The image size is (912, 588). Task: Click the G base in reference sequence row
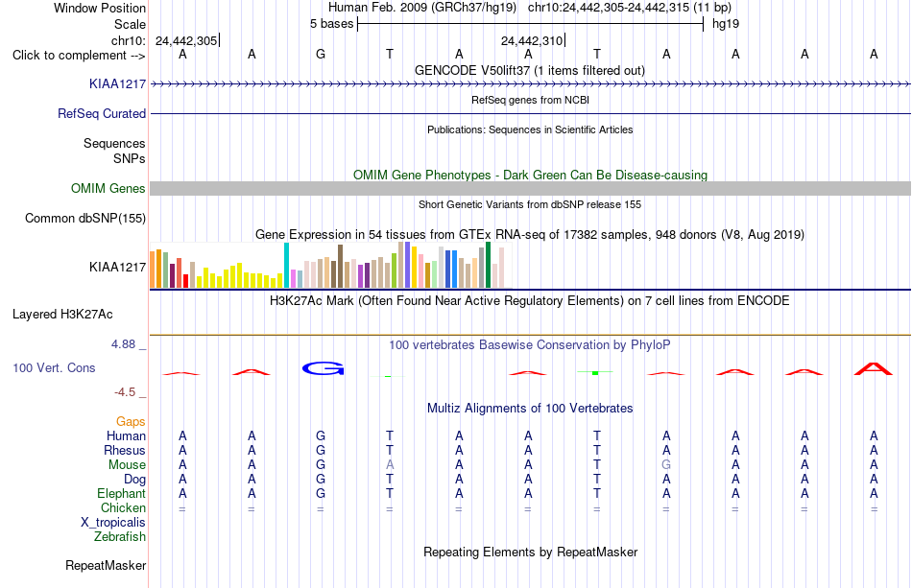[x=321, y=55]
